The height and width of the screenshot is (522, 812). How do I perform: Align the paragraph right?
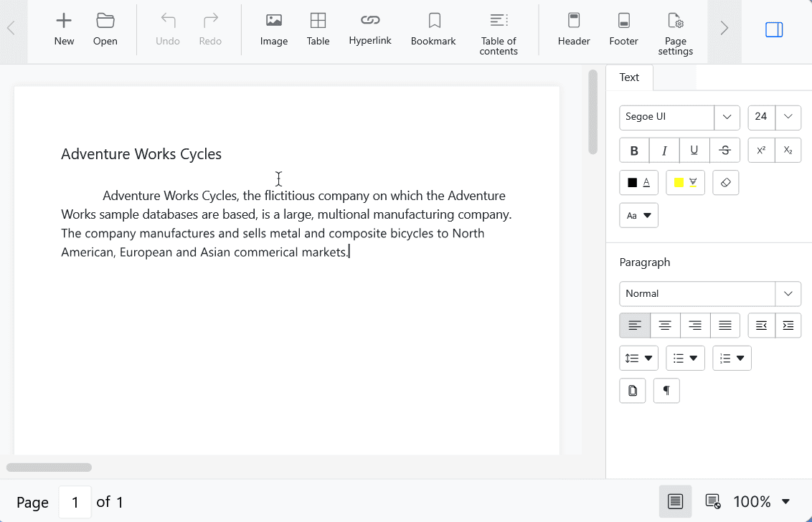click(695, 326)
